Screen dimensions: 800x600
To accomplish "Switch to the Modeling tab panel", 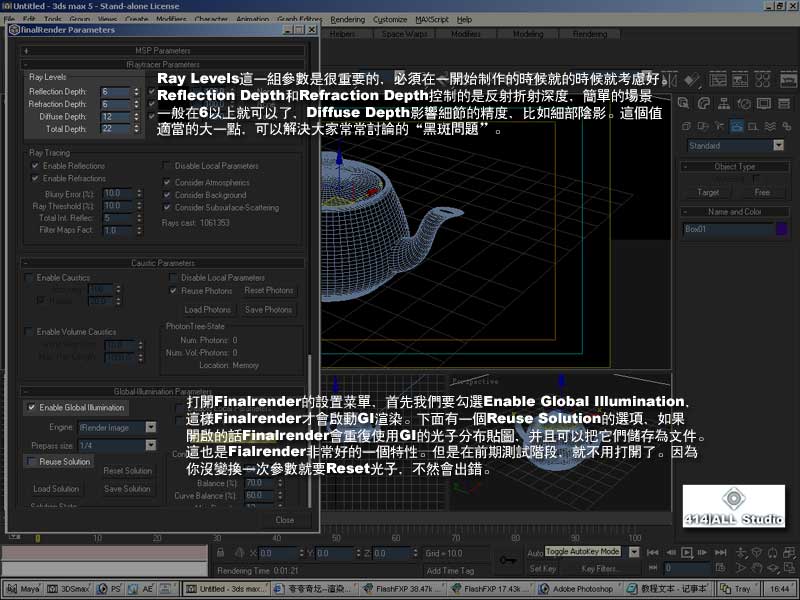I will [x=528, y=34].
